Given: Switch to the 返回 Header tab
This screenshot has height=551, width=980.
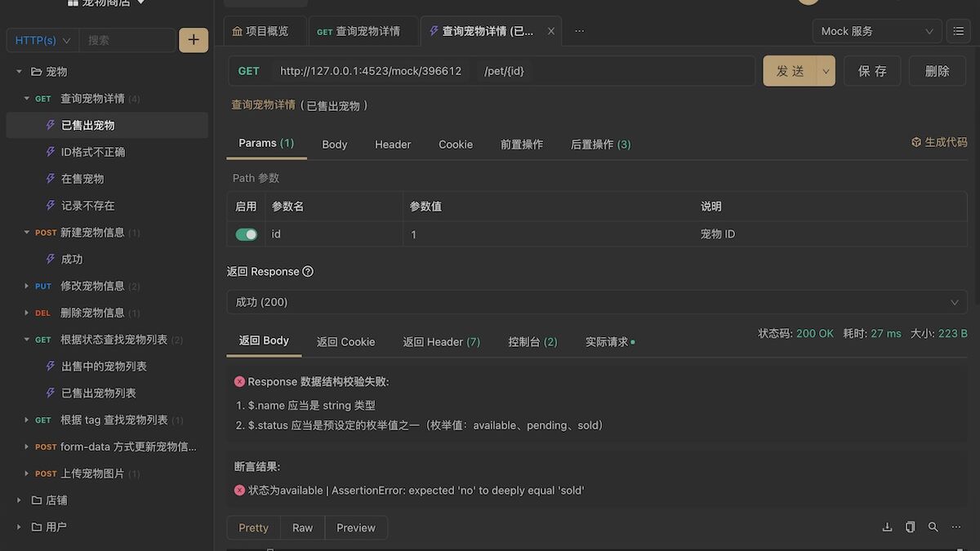Looking at the screenshot, I should click(x=441, y=342).
